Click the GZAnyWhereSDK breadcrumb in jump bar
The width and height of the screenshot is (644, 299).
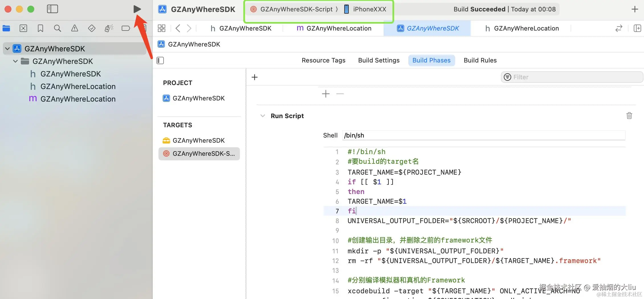coord(194,44)
